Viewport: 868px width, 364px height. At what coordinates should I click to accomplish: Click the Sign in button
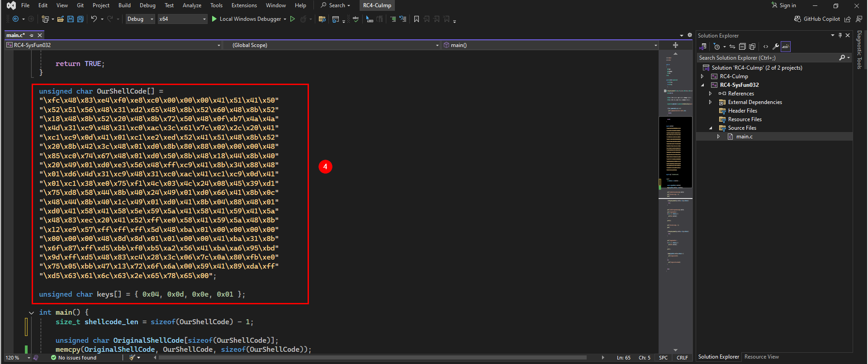[784, 5]
